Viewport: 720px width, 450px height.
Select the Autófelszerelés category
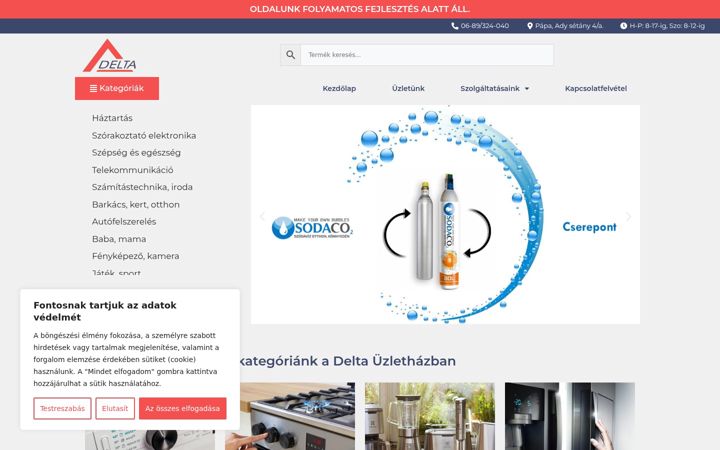click(x=124, y=221)
